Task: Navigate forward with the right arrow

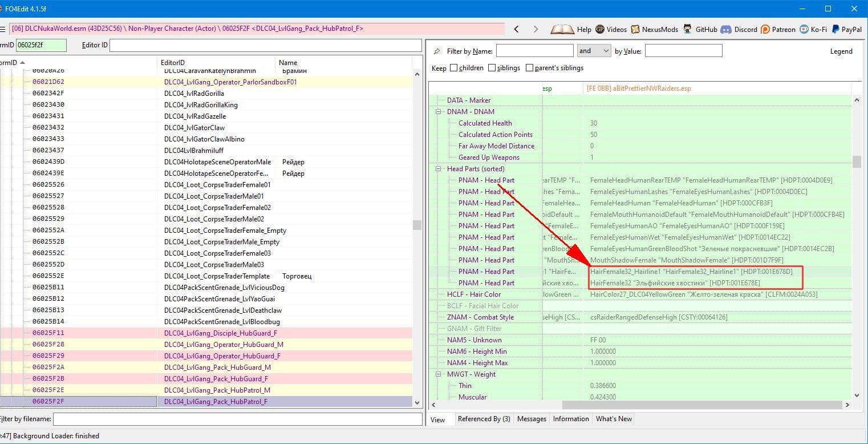Action: [536, 29]
